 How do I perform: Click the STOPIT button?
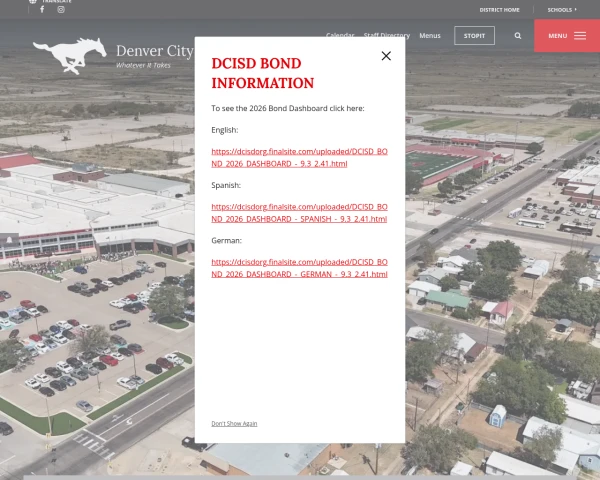[x=474, y=36]
